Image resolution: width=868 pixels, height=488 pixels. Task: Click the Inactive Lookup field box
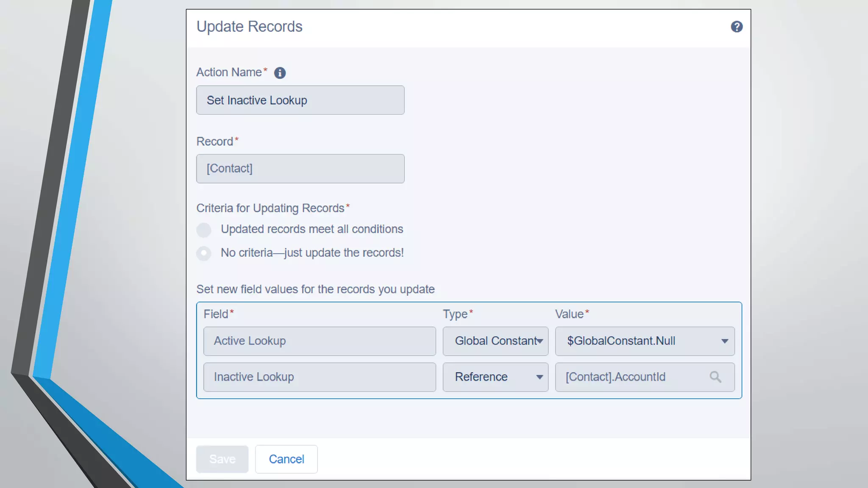[319, 377]
